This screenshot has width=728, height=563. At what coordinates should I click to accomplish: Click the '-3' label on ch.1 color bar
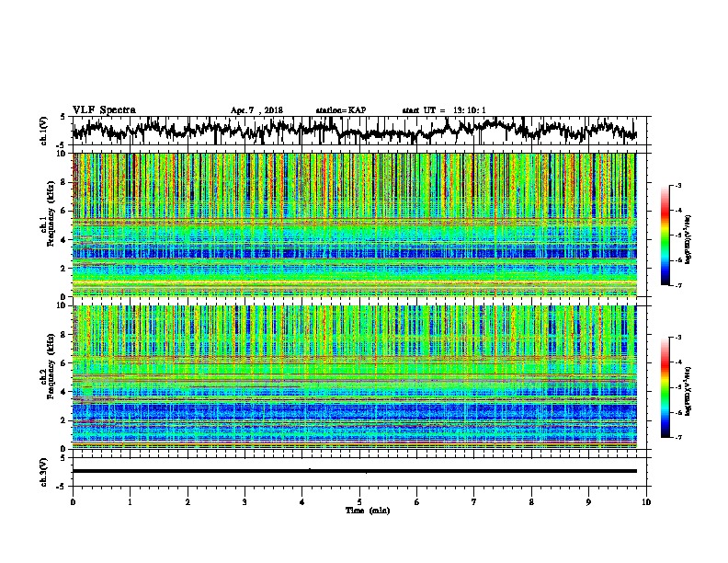(678, 185)
